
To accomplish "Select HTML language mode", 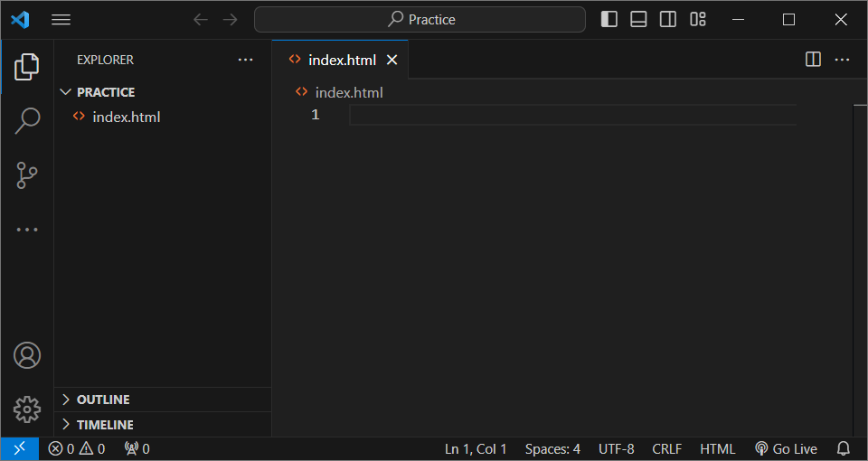I will click(717, 449).
